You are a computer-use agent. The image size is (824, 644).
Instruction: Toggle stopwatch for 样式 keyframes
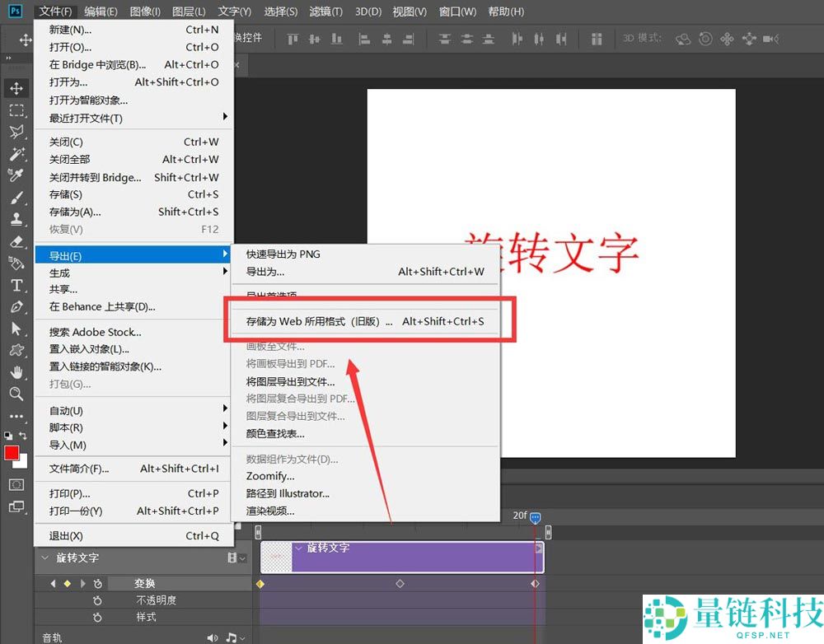(x=97, y=617)
